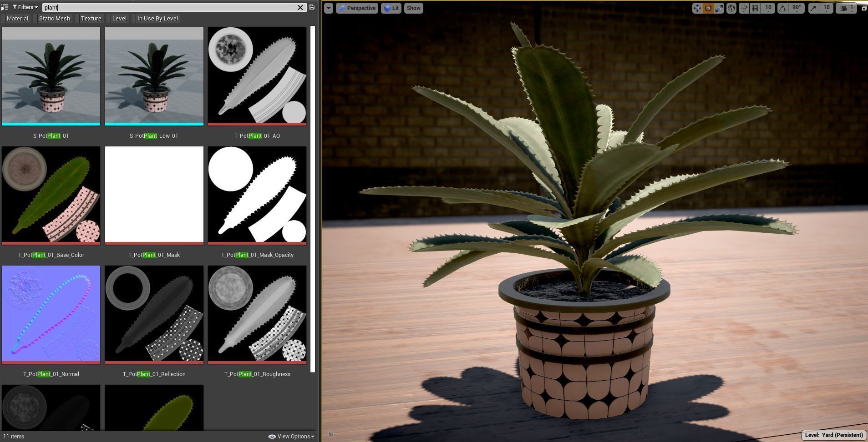Viewport: 868px width, 442px height.
Task: Open the scale snap value 10 dropdown
Action: pos(827,8)
